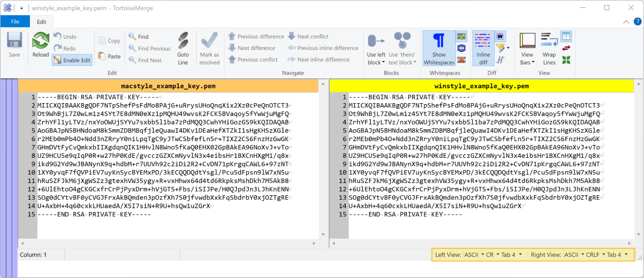Open the quick access toolbar dropdown
The image size is (644, 278).
[22, 8]
